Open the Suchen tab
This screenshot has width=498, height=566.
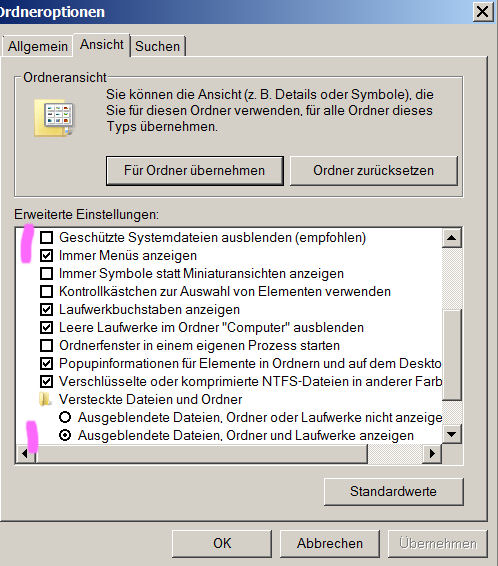[158, 46]
